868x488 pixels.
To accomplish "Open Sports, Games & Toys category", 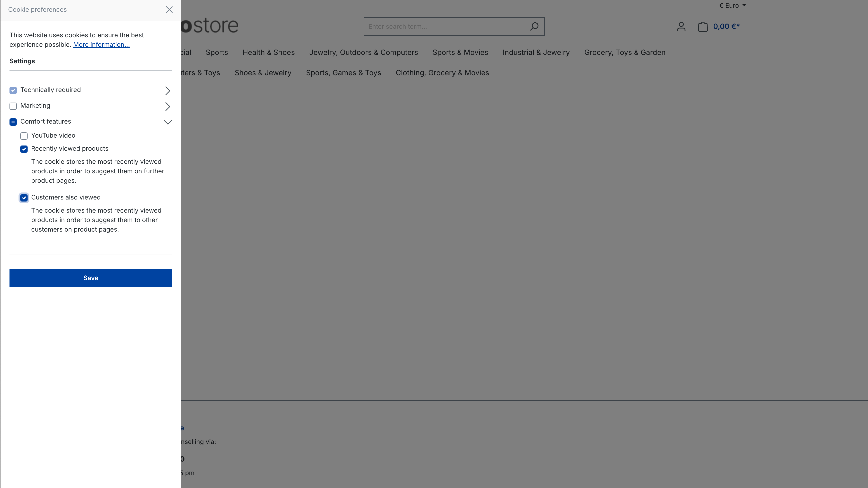I will point(343,73).
